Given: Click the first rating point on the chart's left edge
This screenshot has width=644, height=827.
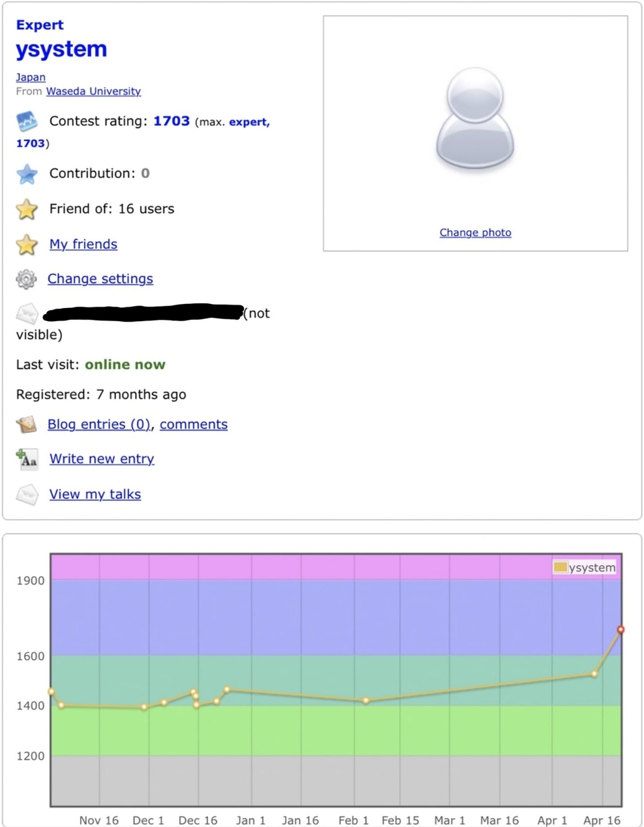Looking at the screenshot, I should (51, 691).
